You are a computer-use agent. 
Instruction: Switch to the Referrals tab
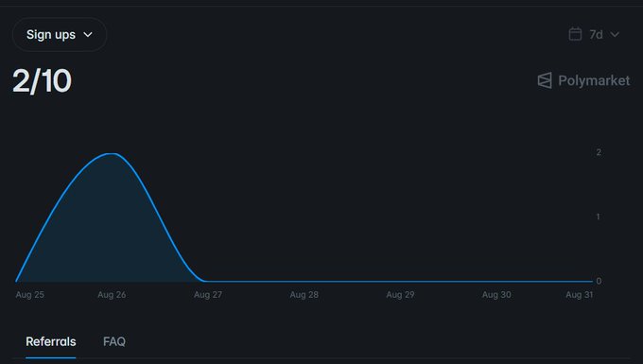[51, 342]
